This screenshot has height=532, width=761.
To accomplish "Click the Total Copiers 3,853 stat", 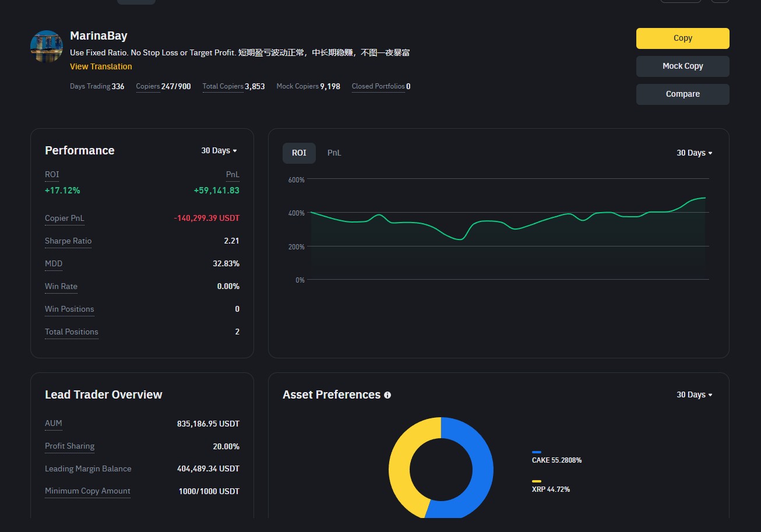I will coord(234,86).
